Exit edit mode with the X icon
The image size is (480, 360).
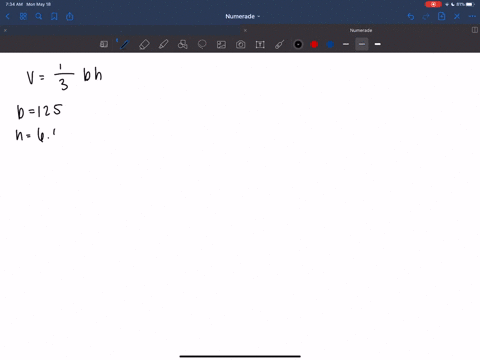[457, 16]
